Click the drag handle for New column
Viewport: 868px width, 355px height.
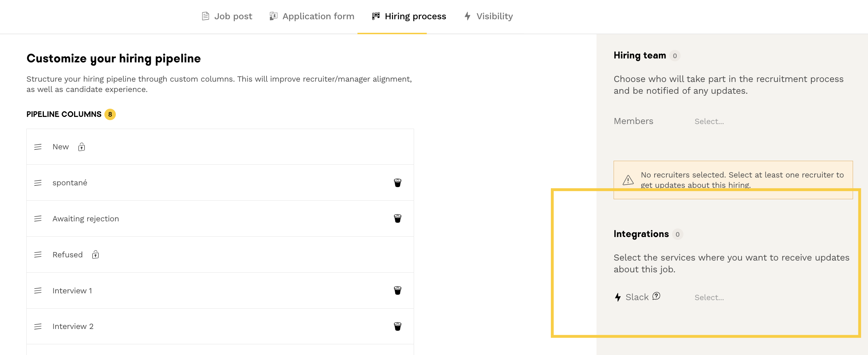pos(38,147)
